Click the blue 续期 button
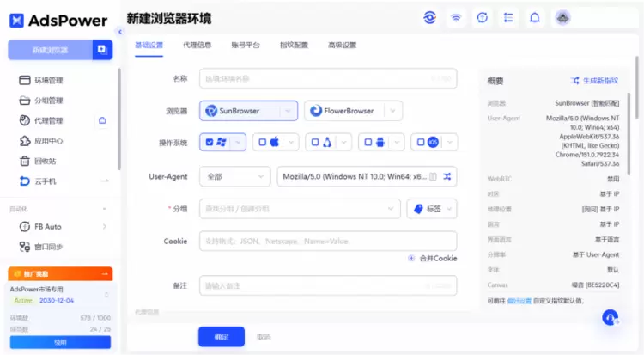Image resolution: width=644 pixels, height=355 pixels. pyautogui.click(x=60, y=342)
